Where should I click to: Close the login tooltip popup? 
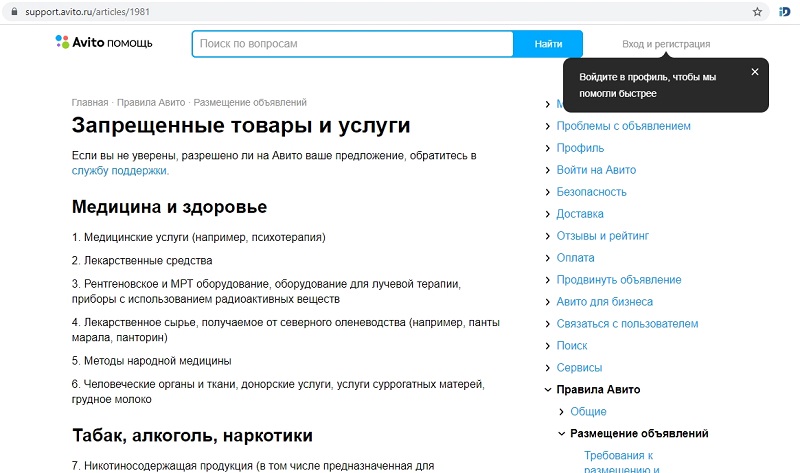[755, 72]
